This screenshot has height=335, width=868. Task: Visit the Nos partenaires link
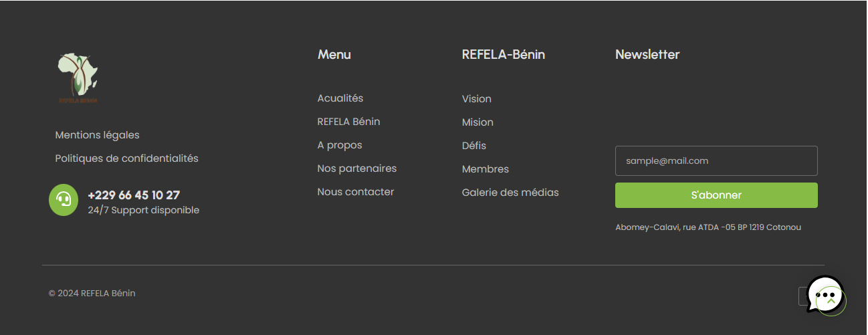click(356, 169)
